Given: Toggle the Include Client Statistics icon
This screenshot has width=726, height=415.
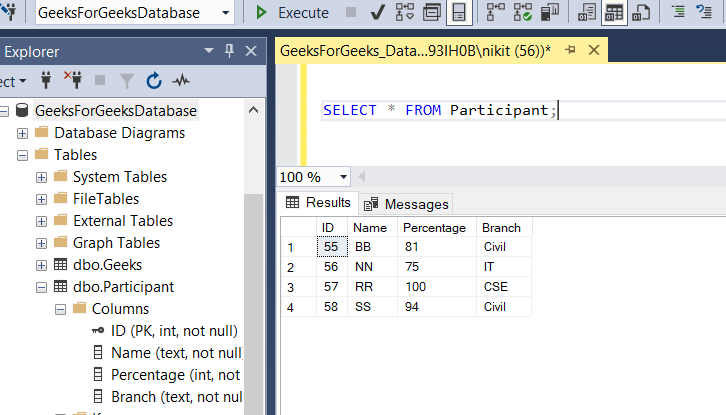Looking at the screenshot, I should [x=550, y=13].
